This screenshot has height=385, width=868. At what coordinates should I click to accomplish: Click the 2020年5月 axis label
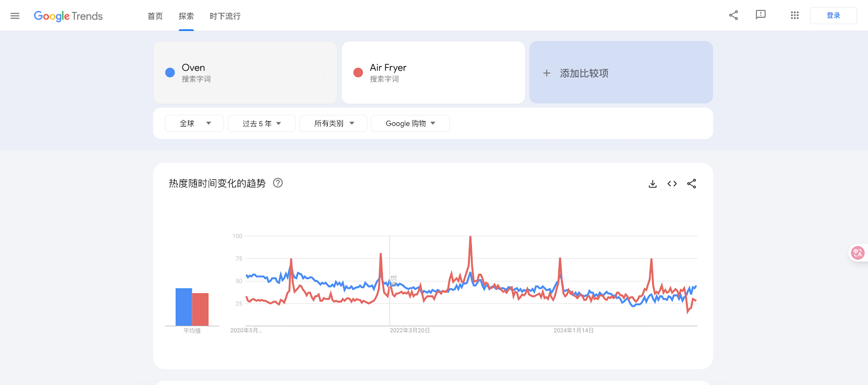coord(246,330)
